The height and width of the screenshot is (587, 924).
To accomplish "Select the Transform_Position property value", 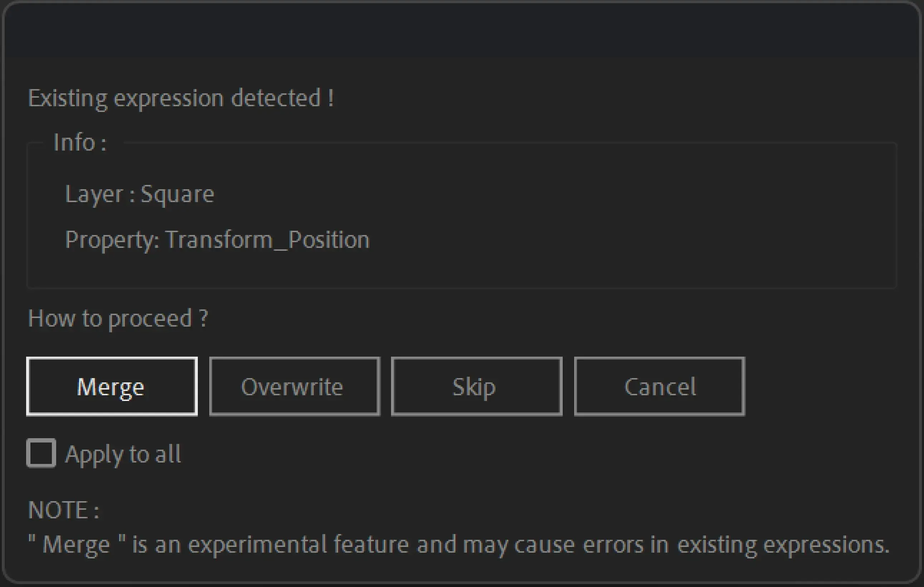I will 268,240.
